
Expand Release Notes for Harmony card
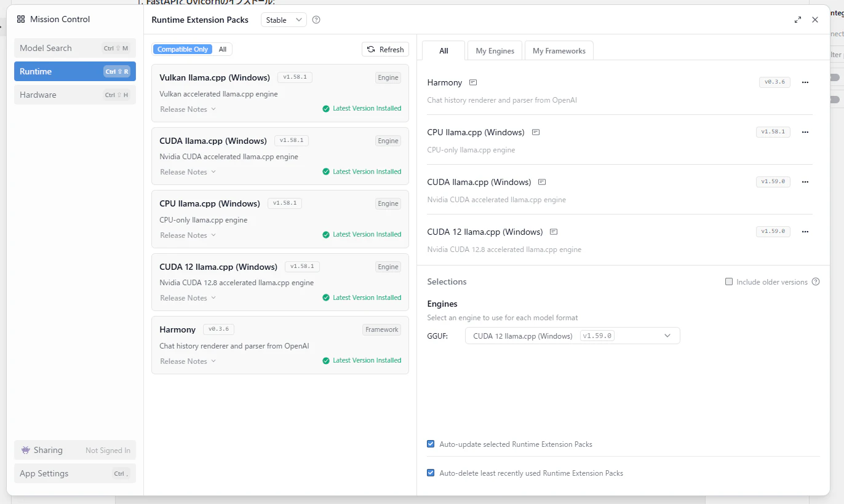click(x=188, y=361)
